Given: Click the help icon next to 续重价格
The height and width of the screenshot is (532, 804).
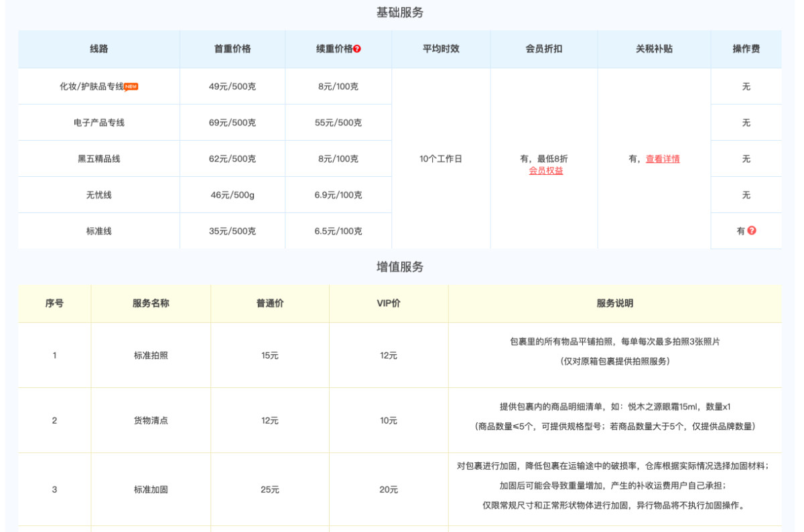Looking at the screenshot, I should click(357, 49).
